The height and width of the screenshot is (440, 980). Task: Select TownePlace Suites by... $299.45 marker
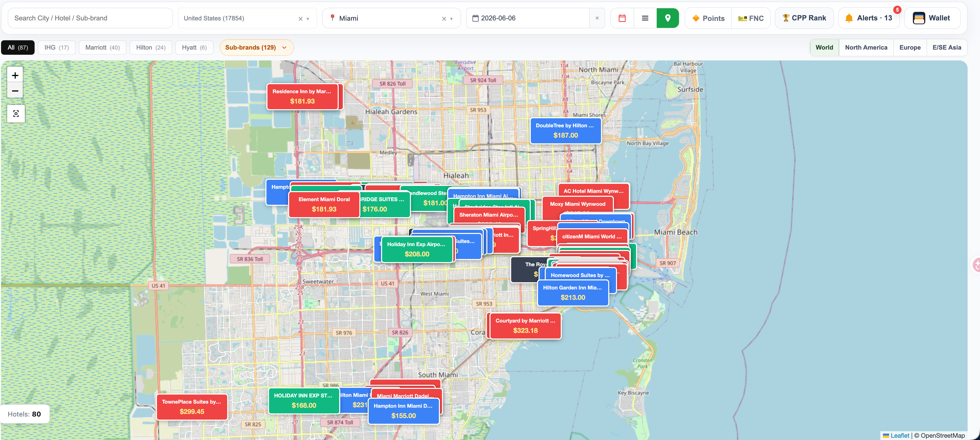tap(192, 407)
